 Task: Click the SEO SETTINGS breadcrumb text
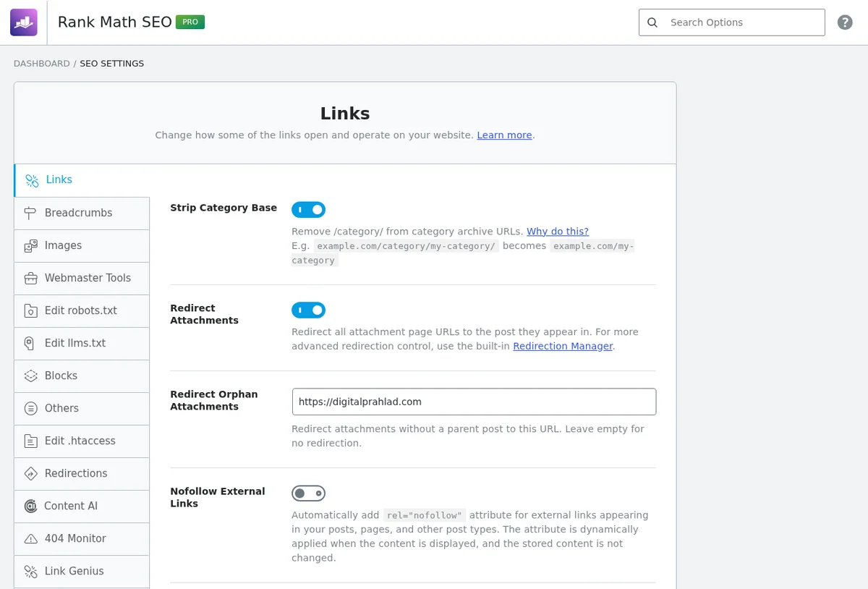click(x=111, y=64)
